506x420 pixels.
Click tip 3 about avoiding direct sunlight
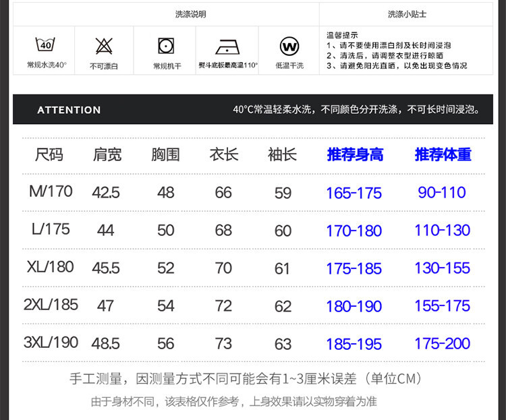coord(397,66)
